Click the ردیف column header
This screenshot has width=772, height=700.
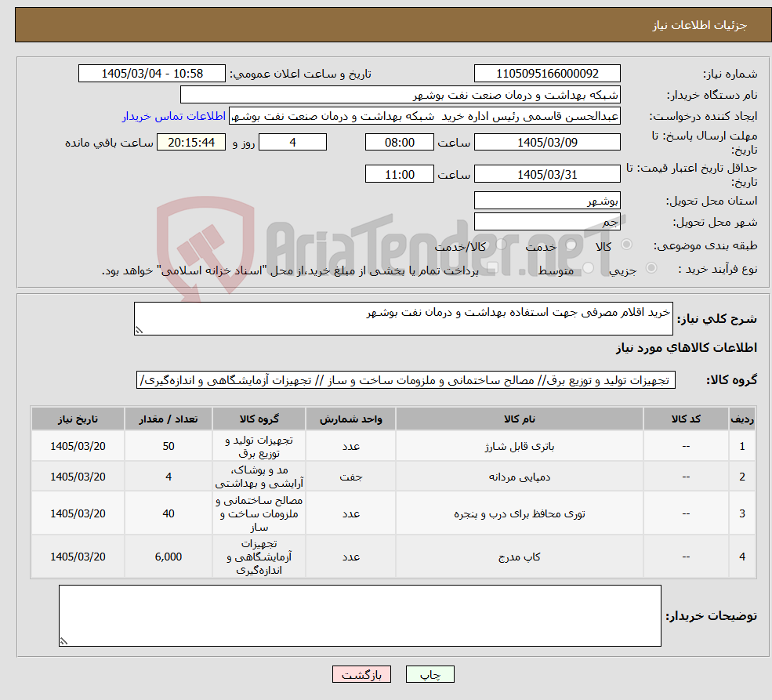[742, 419]
